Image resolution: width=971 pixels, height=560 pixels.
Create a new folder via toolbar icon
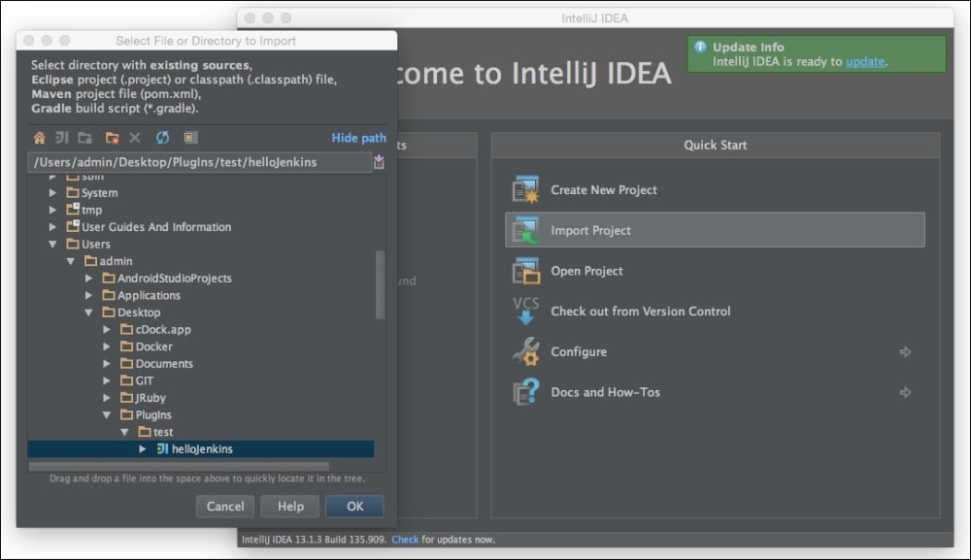[x=112, y=138]
